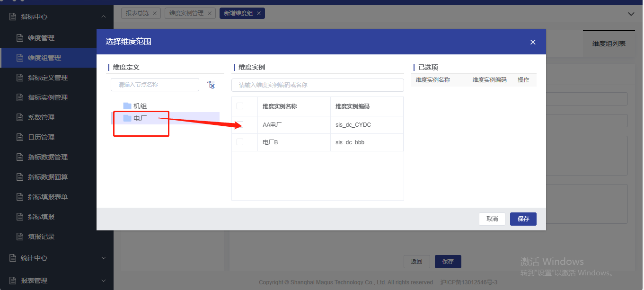The height and width of the screenshot is (290, 644).
Task: Open the tab list dropdown chevron at top right
Action: click(x=631, y=14)
